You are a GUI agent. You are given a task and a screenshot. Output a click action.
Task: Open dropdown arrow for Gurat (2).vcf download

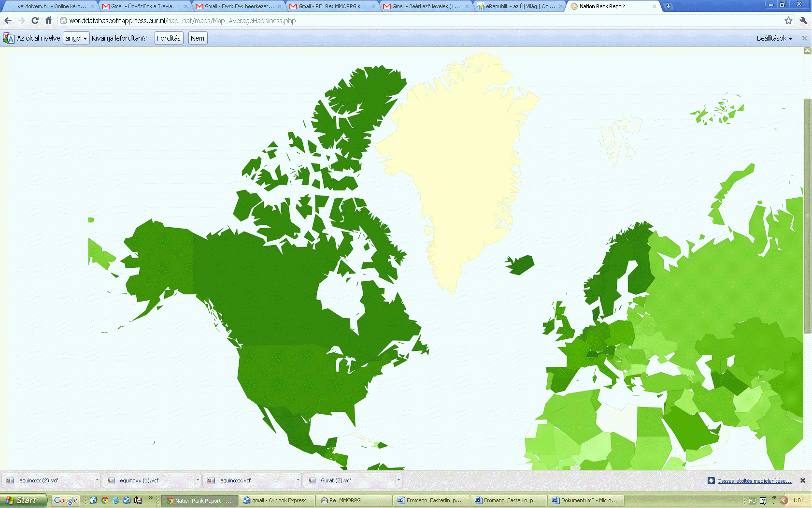[x=399, y=480]
